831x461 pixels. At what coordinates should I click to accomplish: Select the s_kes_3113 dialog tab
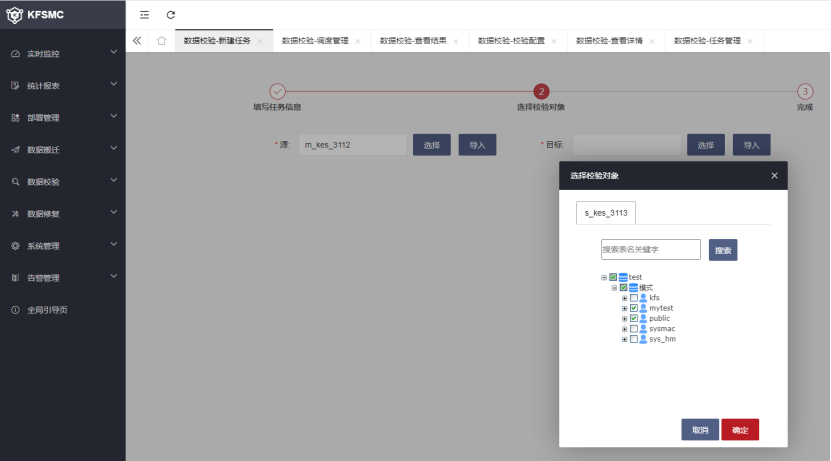[x=606, y=213]
